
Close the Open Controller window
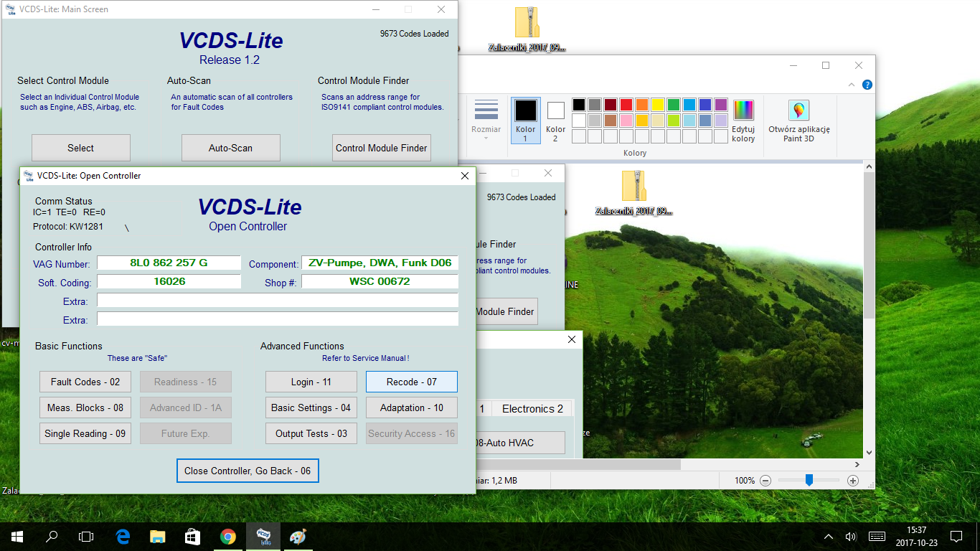[464, 176]
